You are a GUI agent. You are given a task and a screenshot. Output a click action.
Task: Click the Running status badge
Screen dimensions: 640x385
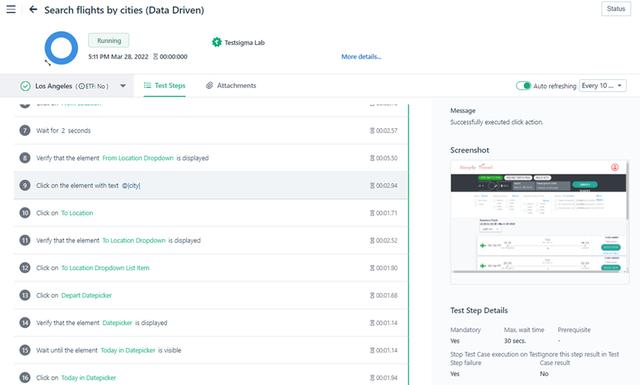click(109, 40)
